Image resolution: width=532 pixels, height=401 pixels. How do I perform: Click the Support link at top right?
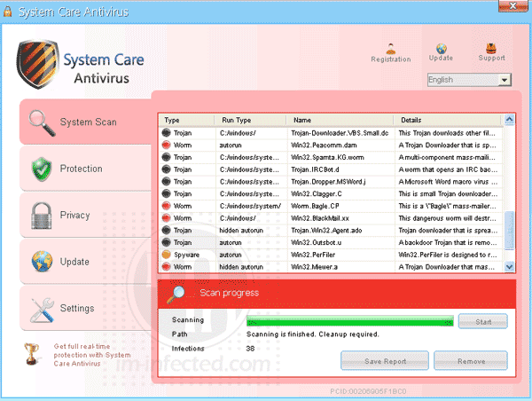(491, 58)
